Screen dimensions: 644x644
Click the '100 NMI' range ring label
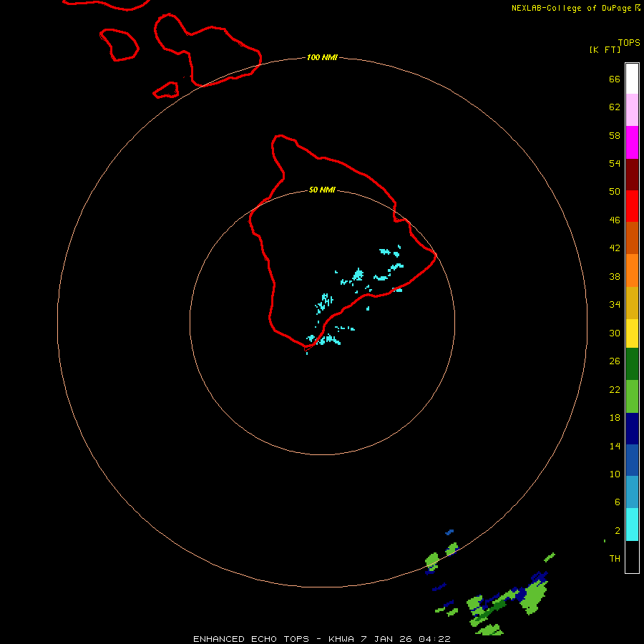[322, 57]
